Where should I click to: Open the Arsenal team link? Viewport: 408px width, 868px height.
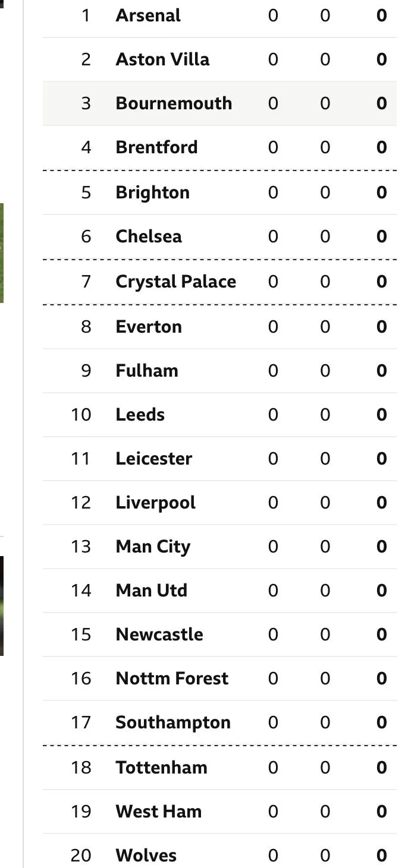pyautogui.click(x=148, y=15)
